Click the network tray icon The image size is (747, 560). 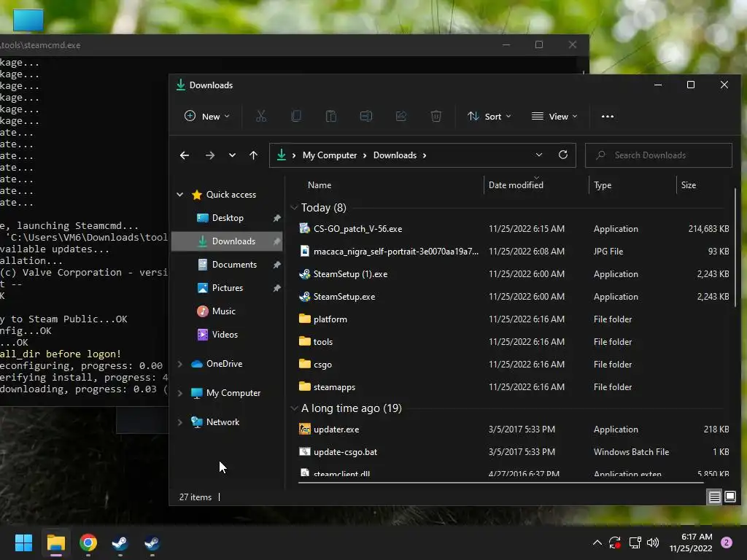coord(635,542)
